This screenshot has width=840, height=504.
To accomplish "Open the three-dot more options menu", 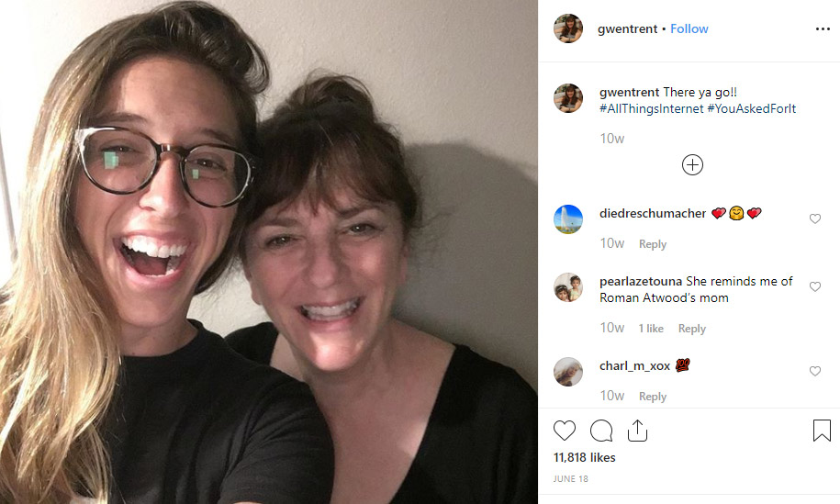I will [823, 29].
